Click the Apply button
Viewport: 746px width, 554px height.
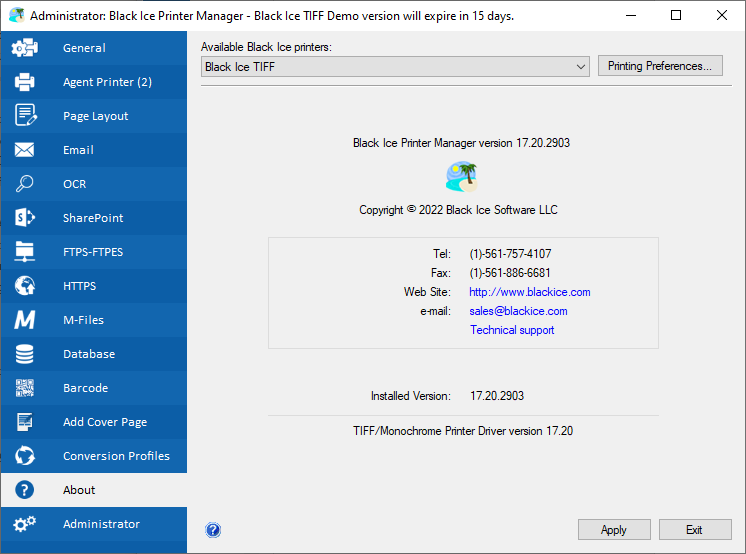click(x=613, y=530)
